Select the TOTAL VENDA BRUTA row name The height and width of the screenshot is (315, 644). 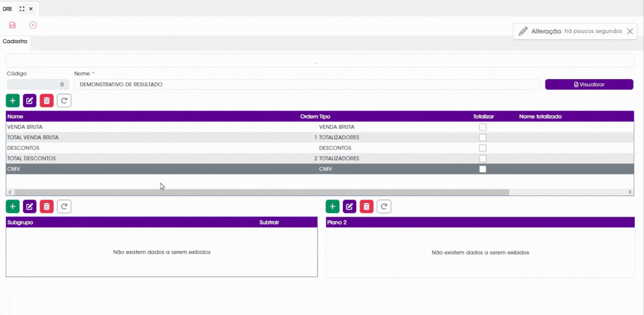[33, 137]
